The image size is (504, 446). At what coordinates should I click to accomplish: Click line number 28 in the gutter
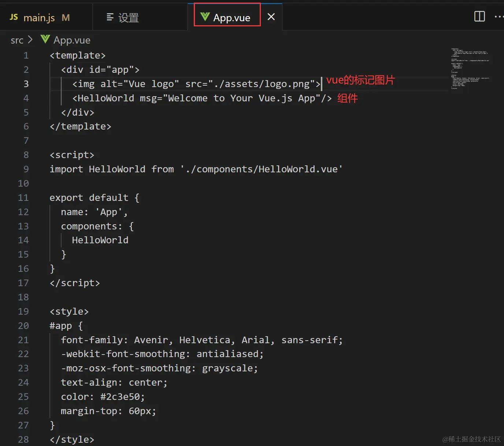click(23, 439)
